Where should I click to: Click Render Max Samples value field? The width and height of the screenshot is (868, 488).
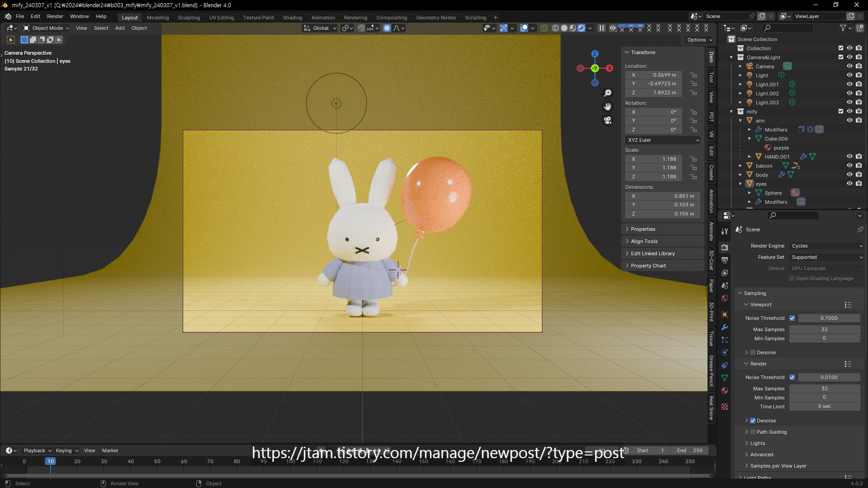pos(824,389)
